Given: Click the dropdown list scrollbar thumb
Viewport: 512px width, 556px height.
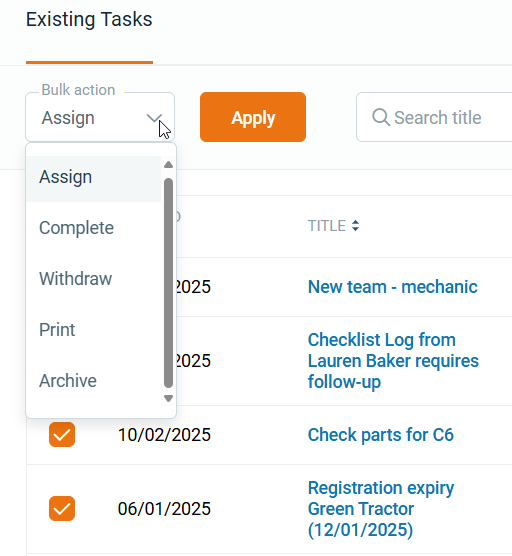Looking at the screenshot, I should pos(168,283).
